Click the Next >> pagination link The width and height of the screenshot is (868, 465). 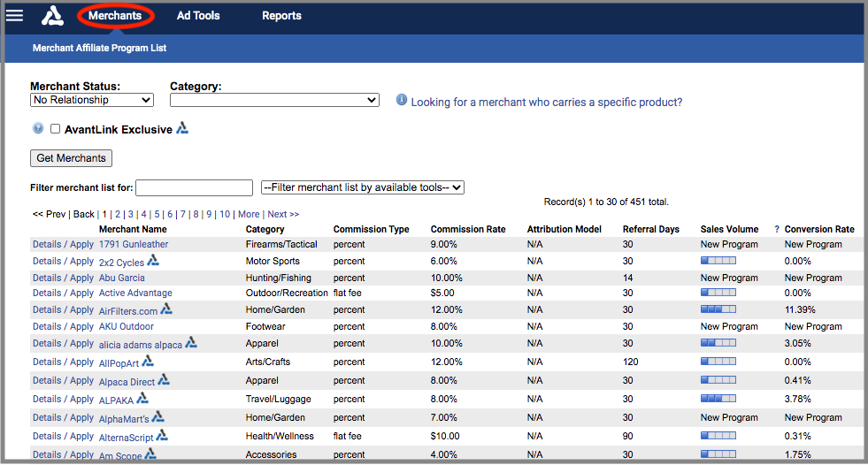tap(283, 214)
